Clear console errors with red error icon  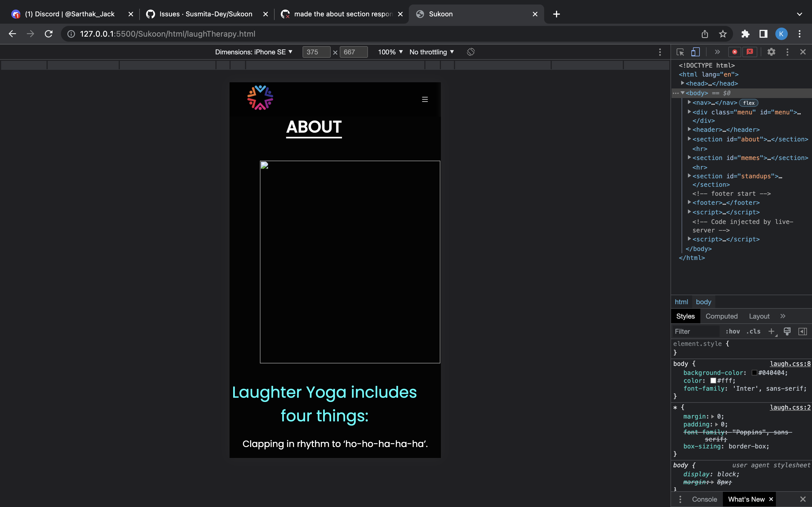click(x=735, y=52)
